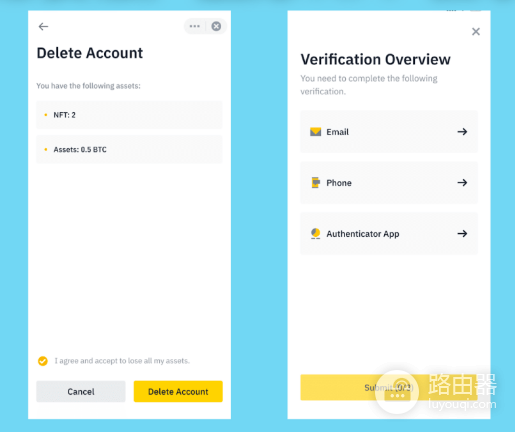Select the Assets: 0.5 BTC row

[129, 149]
